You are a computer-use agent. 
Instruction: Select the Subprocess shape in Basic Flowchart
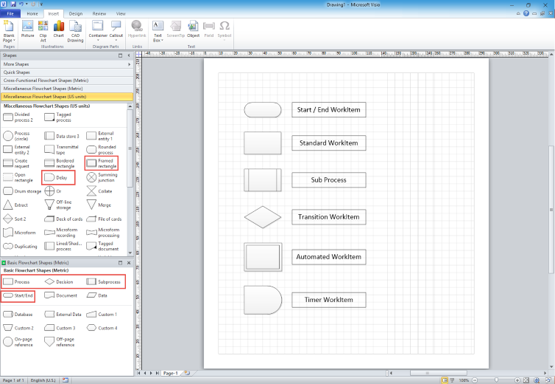click(x=104, y=282)
